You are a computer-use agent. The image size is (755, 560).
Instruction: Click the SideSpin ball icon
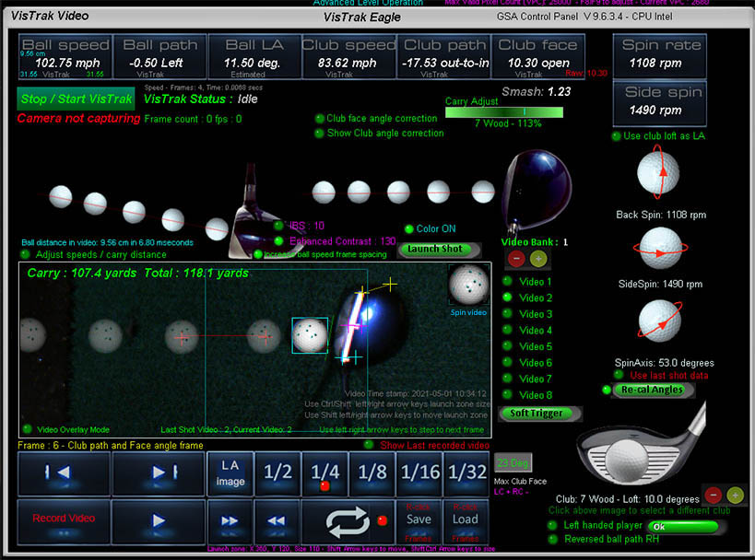click(x=660, y=249)
